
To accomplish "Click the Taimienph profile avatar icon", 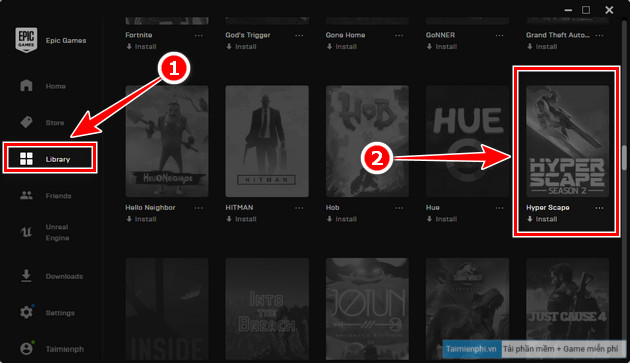I will (x=26, y=349).
